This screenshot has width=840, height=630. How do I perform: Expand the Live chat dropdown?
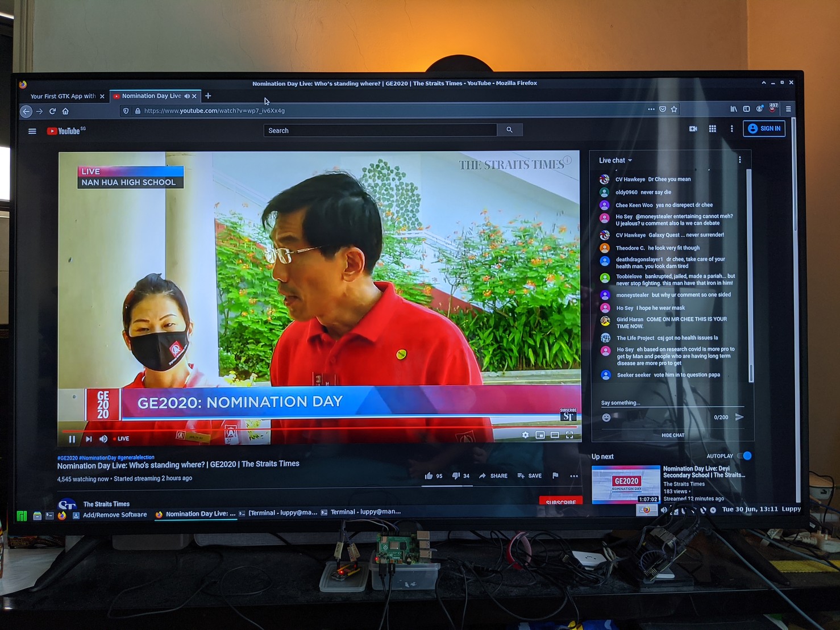point(616,161)
